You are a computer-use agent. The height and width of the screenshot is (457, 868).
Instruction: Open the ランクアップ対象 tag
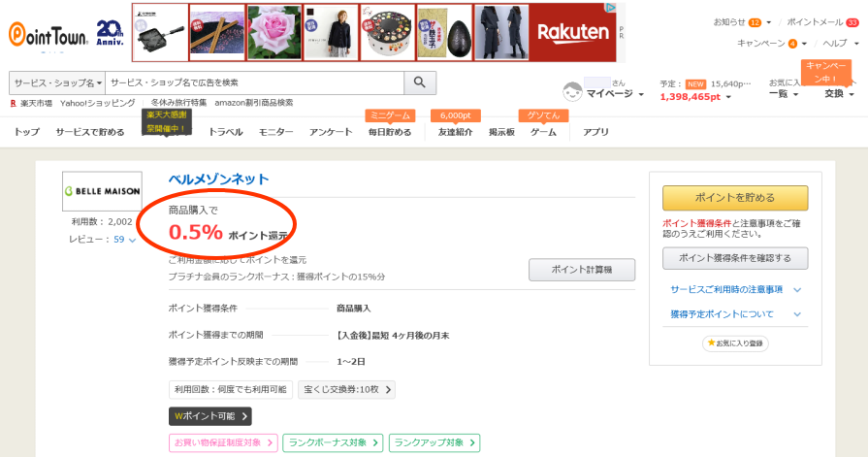tap(434, 442)
